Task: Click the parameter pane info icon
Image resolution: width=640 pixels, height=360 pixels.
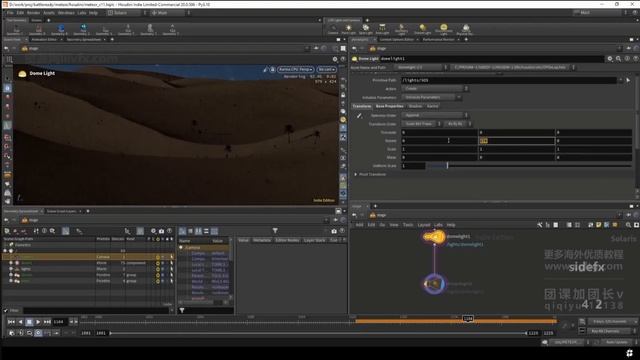Action: [627, 59]
